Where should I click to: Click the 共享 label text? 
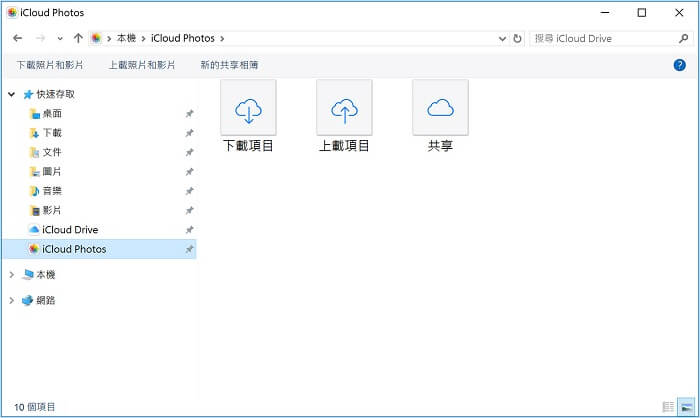[440, 146]
